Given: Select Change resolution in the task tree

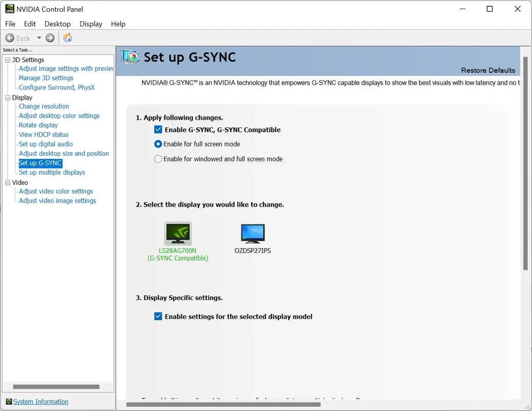Looking at the screenshot, I should [44, 106].
